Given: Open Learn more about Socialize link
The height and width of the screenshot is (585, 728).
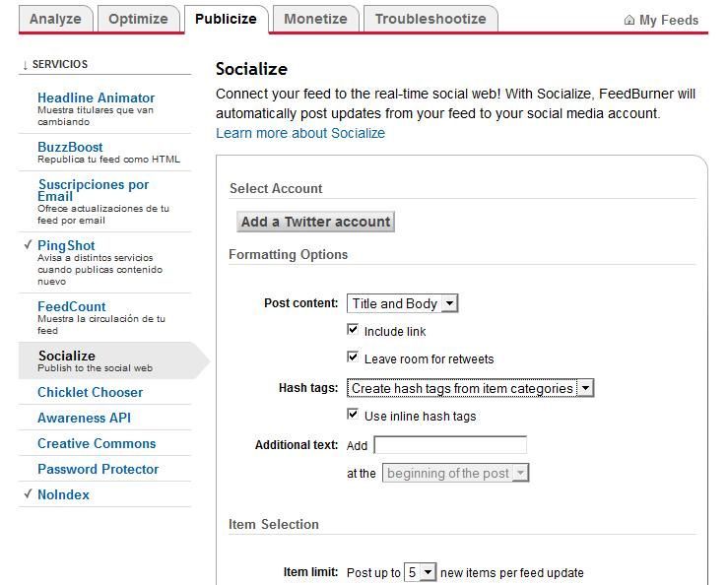Looking at the screenshot, I should tap(300, 133).
